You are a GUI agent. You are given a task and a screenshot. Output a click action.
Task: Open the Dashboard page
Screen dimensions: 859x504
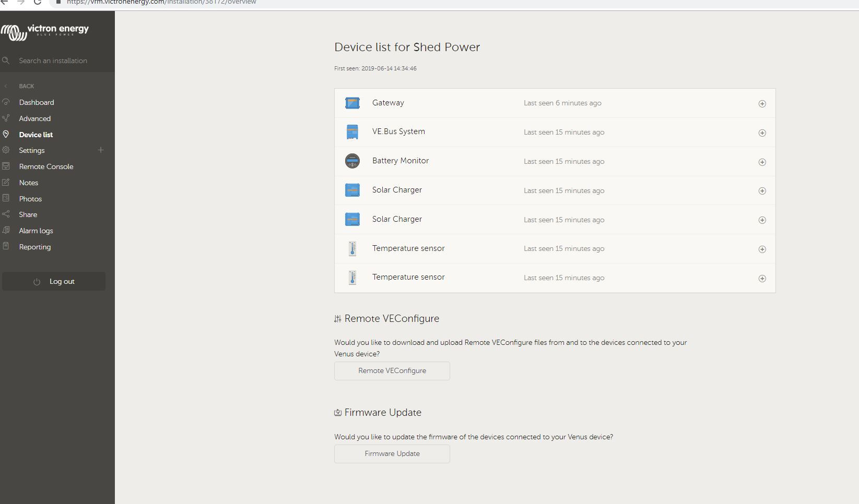coord(37,102)
